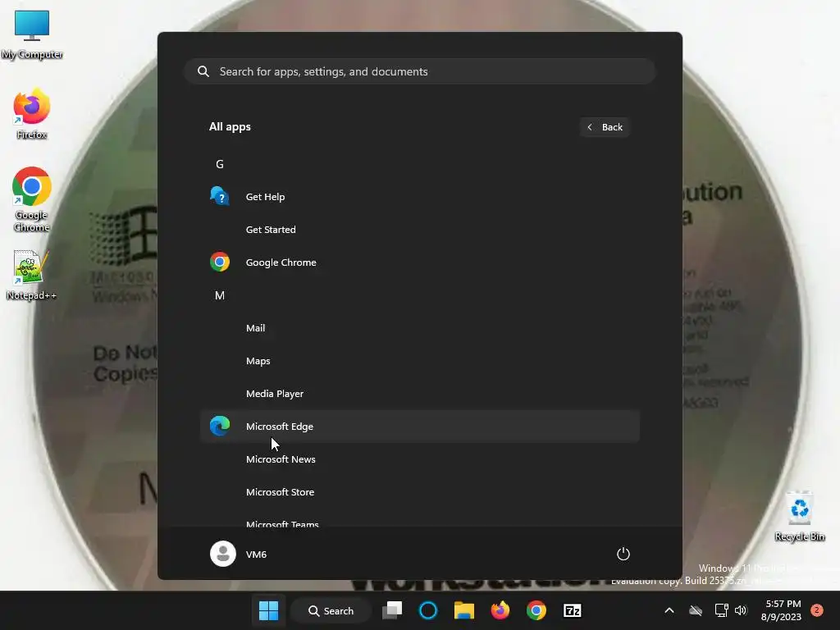Select the Recycle Bin desktop icon
This screenshot has width=840, height=630.
(799, 517)
